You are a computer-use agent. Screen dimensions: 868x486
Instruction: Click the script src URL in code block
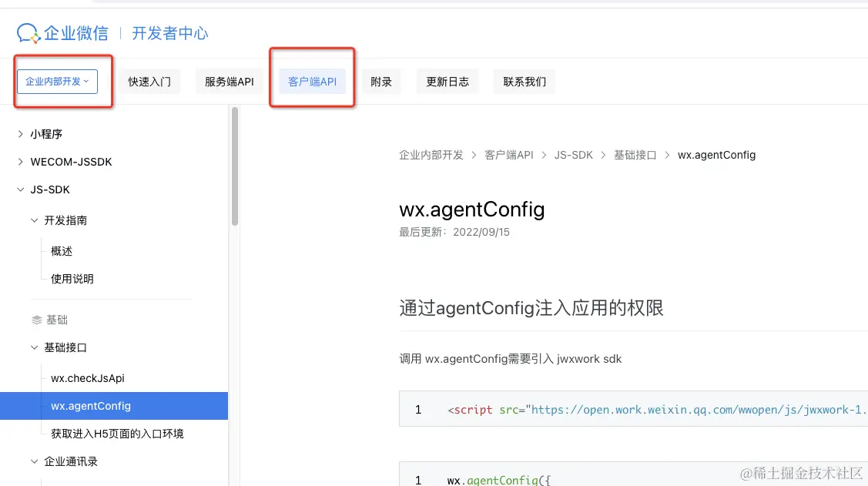pyautogui.click(x=699, y=410)
